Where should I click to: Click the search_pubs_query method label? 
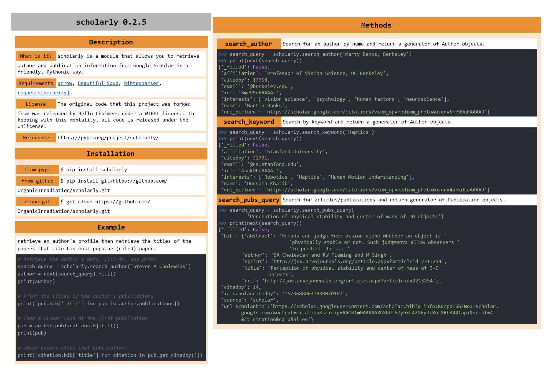click(249, 200)
